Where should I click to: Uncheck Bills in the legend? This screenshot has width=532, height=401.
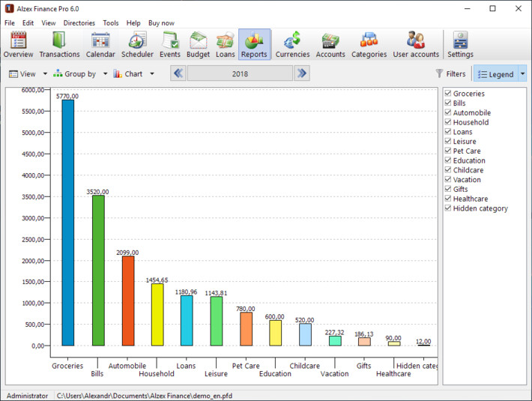pyautogui.click(x=448, y=103)
